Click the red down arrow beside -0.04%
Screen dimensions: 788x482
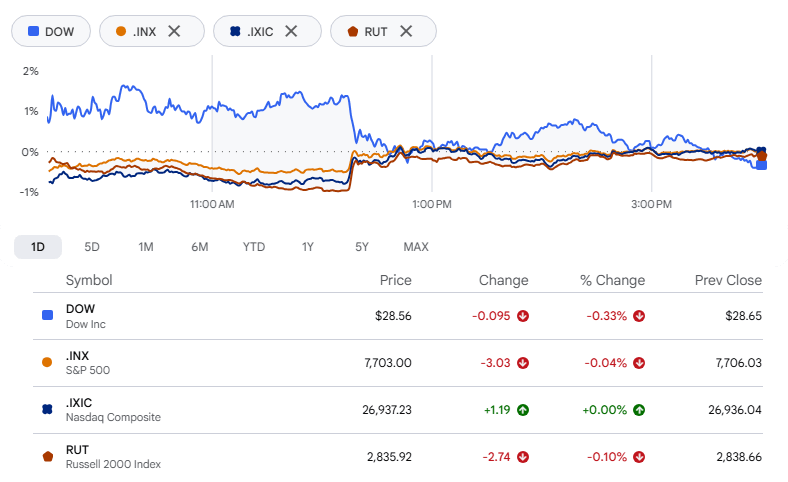(x=639, y=363)
